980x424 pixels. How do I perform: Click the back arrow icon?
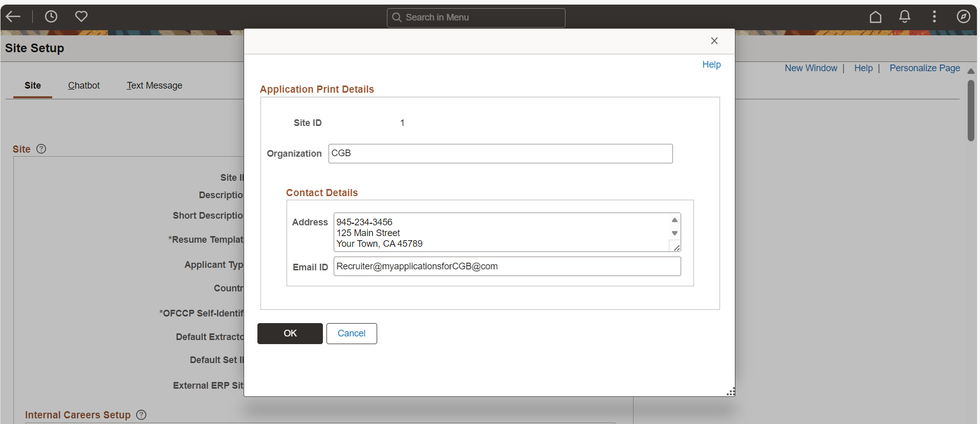pos(13,17)
